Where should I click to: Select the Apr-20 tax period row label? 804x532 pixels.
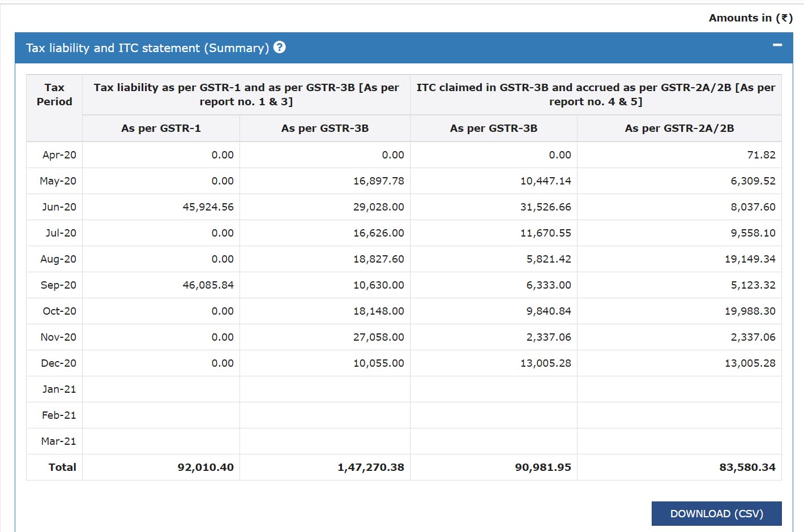[59, 155]
